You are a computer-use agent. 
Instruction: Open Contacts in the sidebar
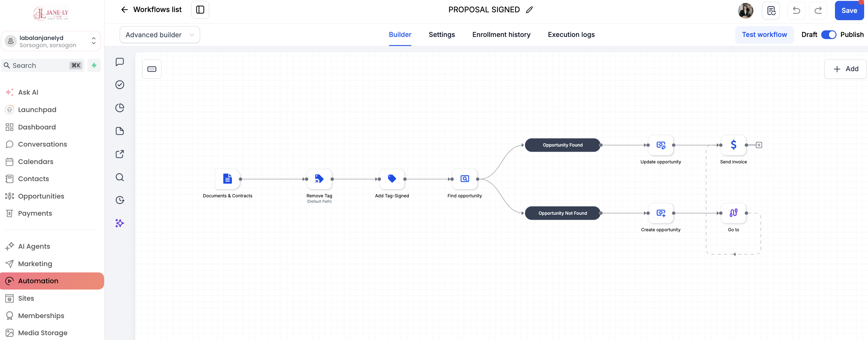(33, 179)
